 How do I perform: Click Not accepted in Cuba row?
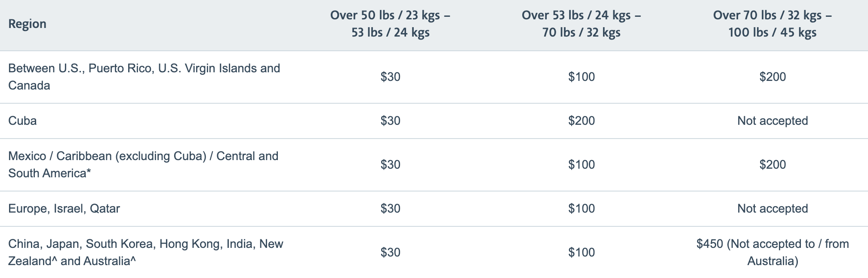[772, 121]
